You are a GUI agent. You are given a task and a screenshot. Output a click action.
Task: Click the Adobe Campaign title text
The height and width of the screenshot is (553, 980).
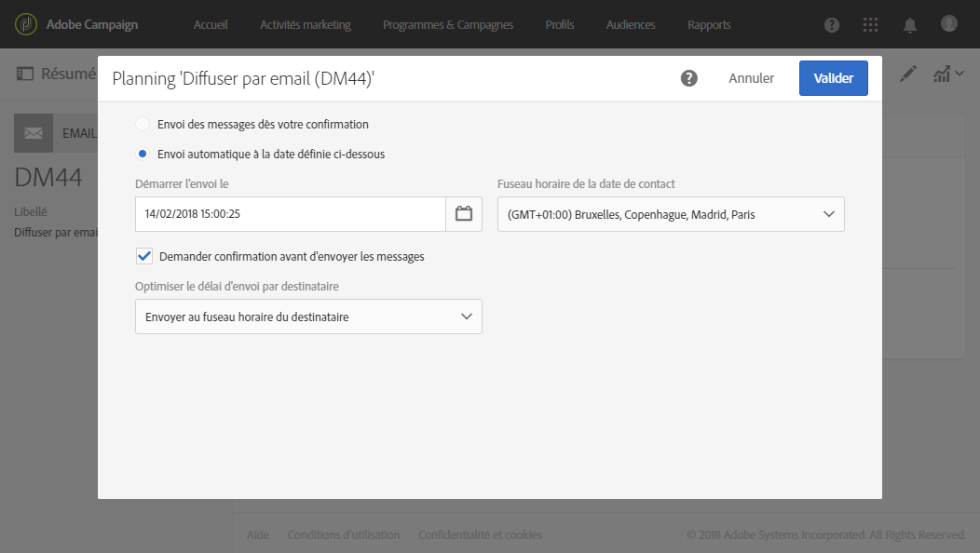[x=92, y=24]
